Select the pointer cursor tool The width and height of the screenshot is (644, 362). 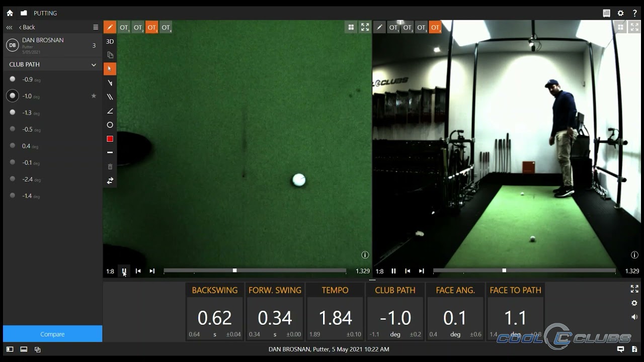pos(110,69)
